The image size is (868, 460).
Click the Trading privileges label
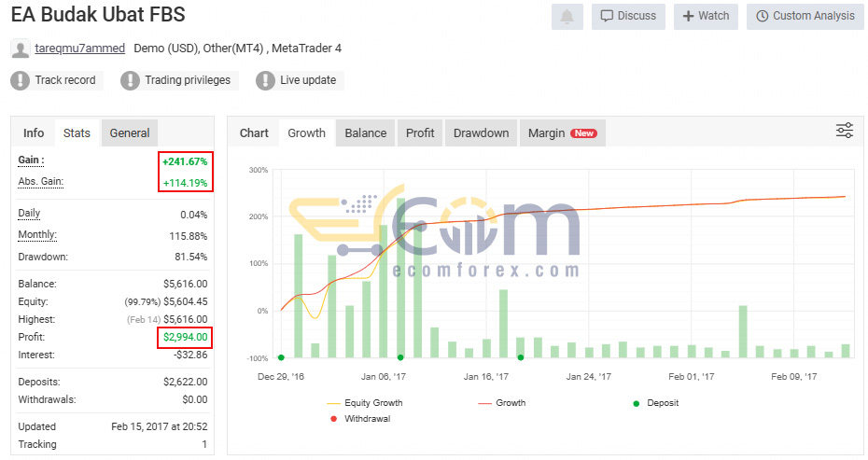(188, 80)
